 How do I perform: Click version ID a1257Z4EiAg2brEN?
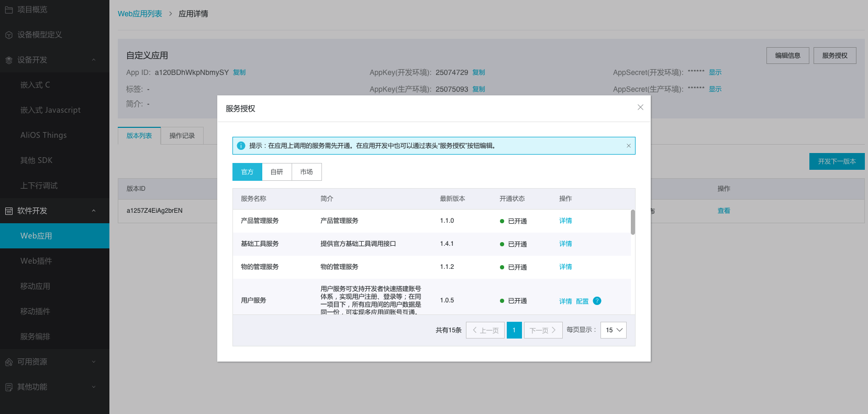[x=154, y=211]
